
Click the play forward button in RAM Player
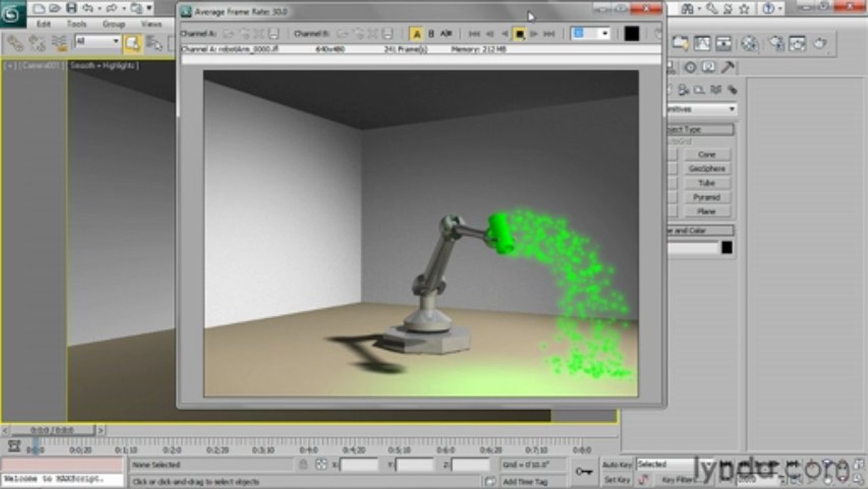[534, 33]
